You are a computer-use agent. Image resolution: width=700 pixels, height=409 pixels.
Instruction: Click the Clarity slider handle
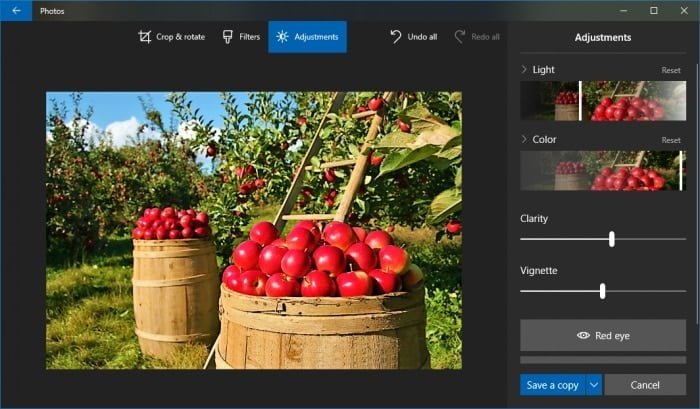(x=612, y=239)
